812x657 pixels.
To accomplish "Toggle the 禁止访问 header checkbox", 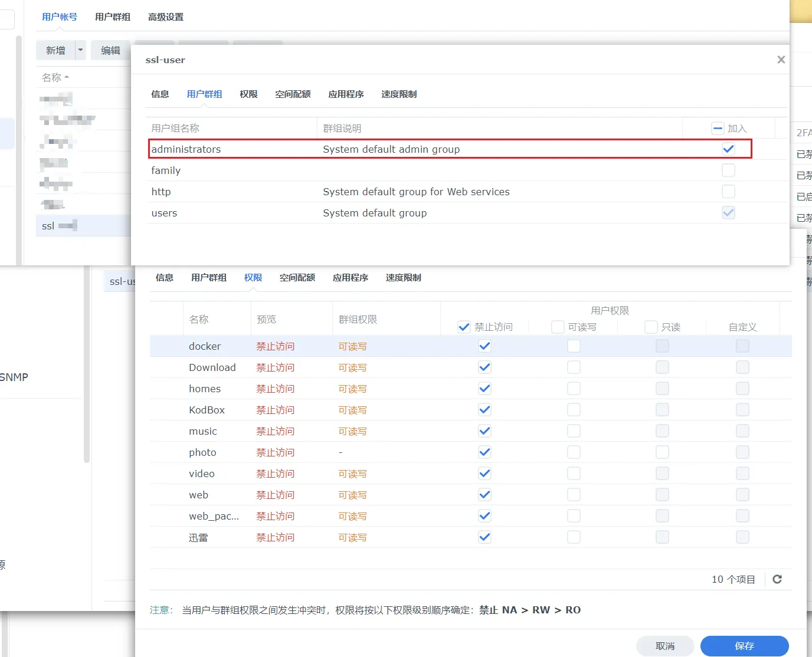I will 464,327.
